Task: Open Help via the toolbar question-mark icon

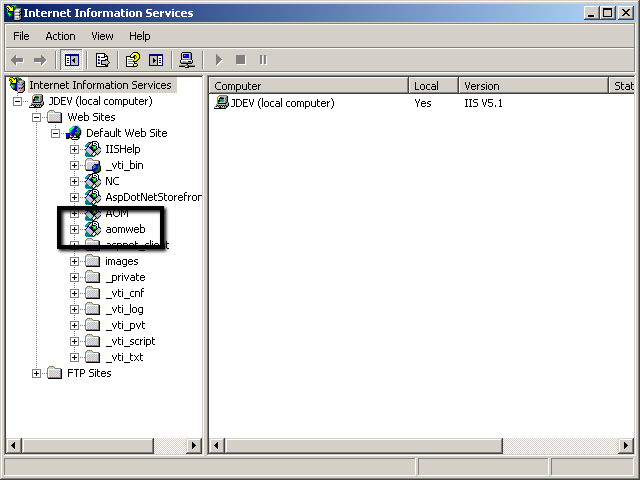Action: [x=132, y=60]
